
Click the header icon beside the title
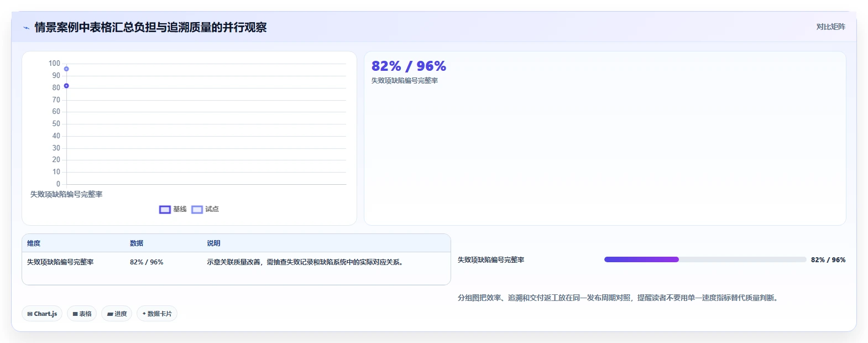[x=26, y=27]
